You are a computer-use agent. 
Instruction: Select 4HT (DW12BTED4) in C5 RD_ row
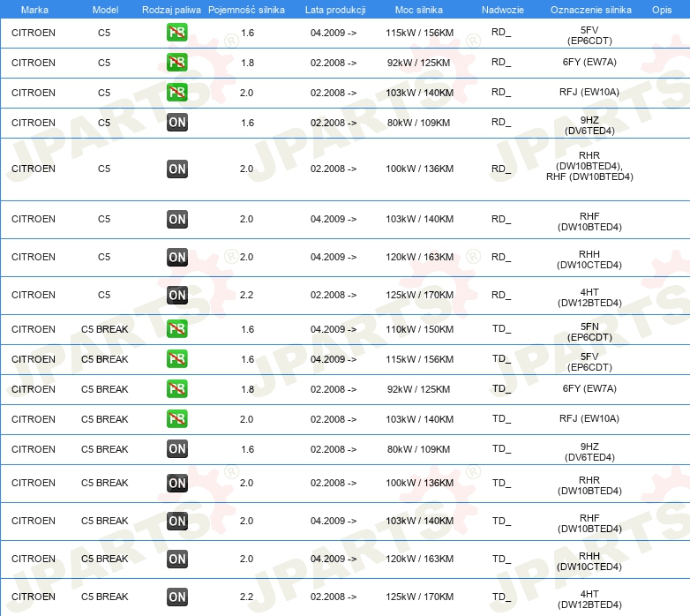tap(589, 297)
